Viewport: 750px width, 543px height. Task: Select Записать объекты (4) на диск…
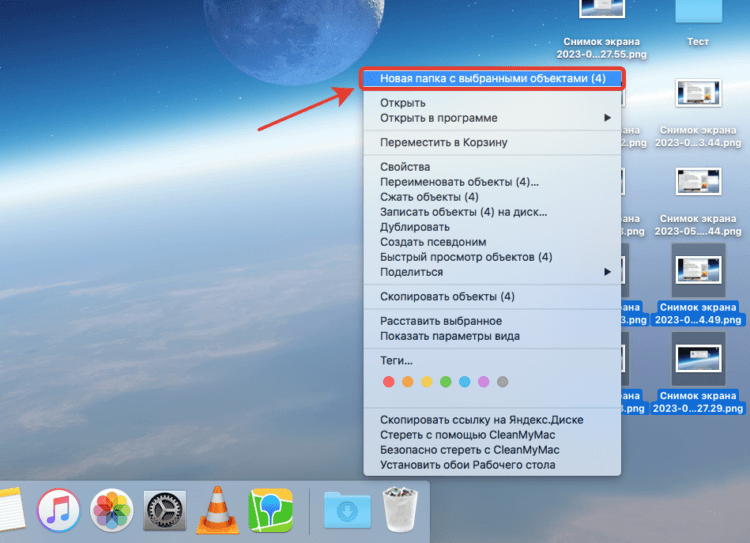[493, 211]
